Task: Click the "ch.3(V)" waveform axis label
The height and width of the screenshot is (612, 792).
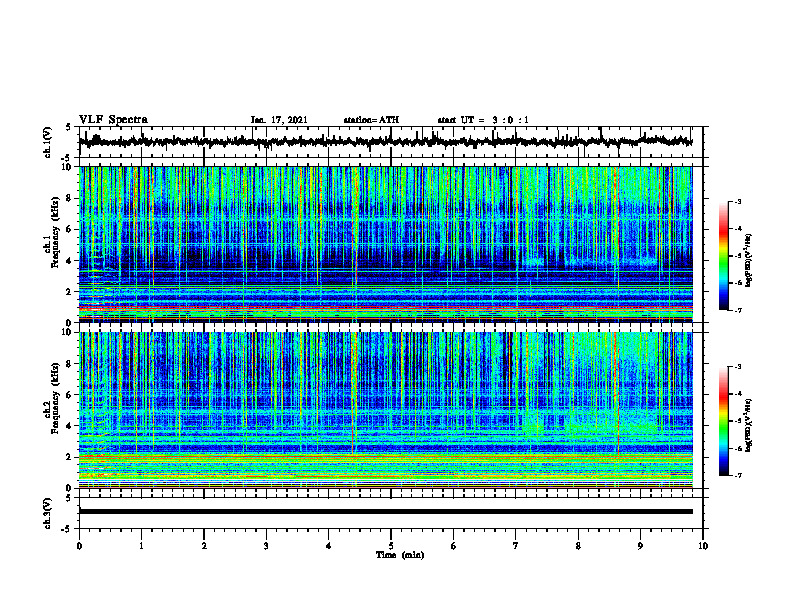Action: point(48,513)
